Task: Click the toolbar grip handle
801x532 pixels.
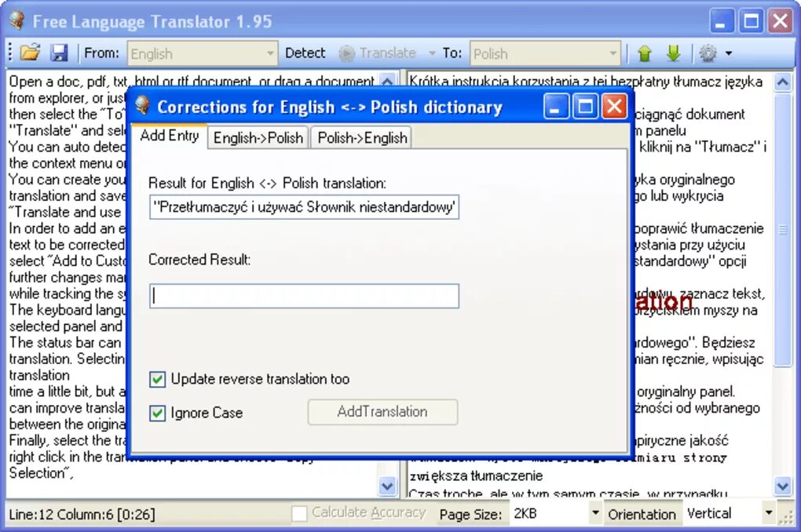Action: 10,53
